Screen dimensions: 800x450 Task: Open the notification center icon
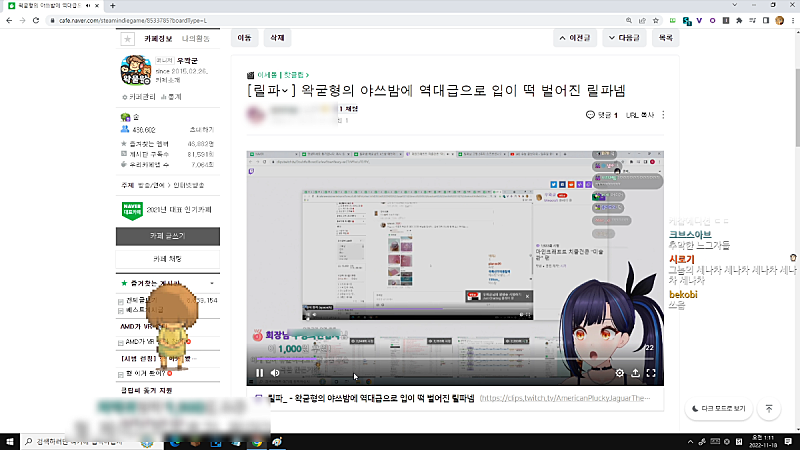coord(788,442)
